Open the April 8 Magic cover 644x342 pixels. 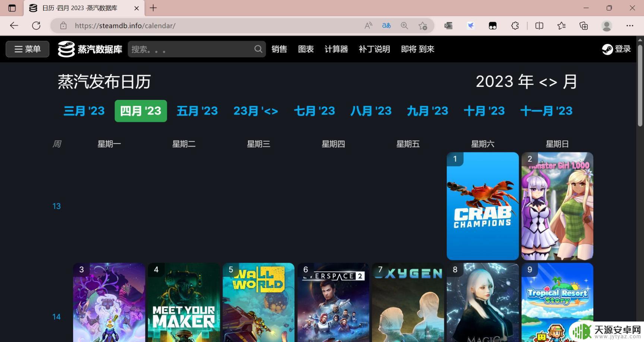point(483,303)
